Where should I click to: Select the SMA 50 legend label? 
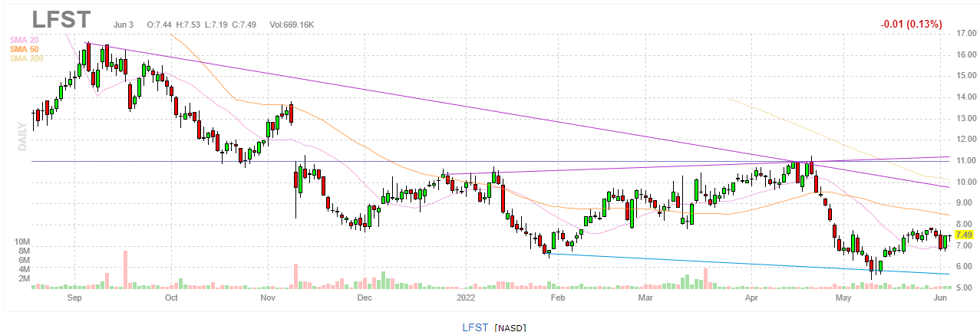click(25, 48)
